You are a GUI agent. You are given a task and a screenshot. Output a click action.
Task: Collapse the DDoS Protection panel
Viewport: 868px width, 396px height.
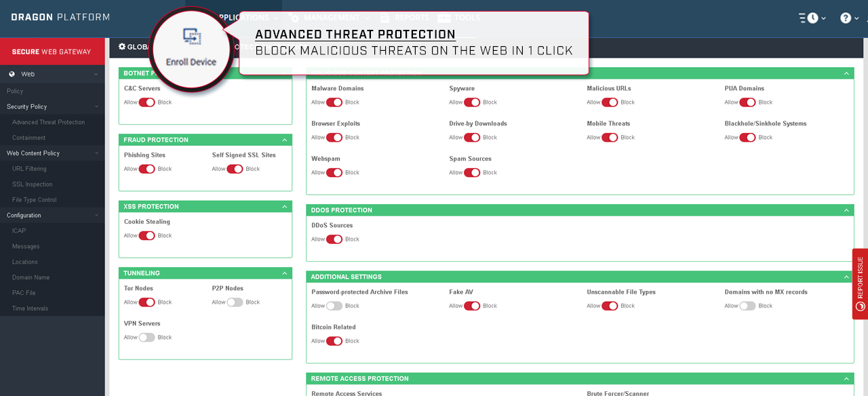(846, 210)
